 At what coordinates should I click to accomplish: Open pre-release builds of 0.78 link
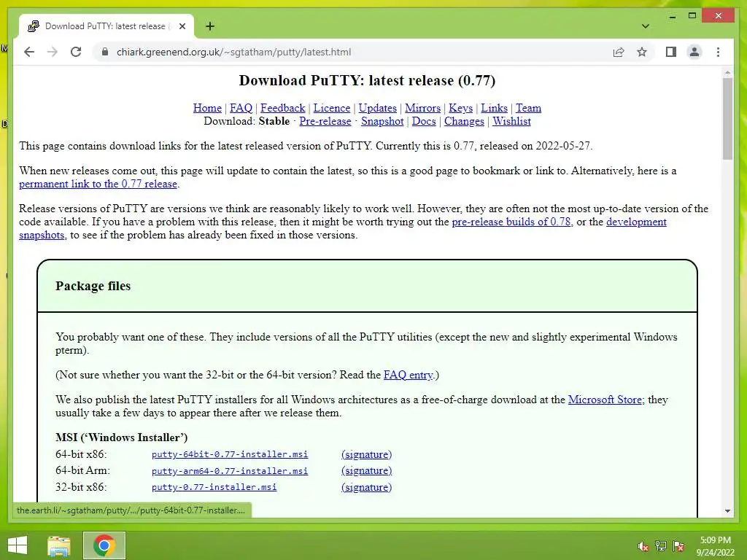(511, 222)
